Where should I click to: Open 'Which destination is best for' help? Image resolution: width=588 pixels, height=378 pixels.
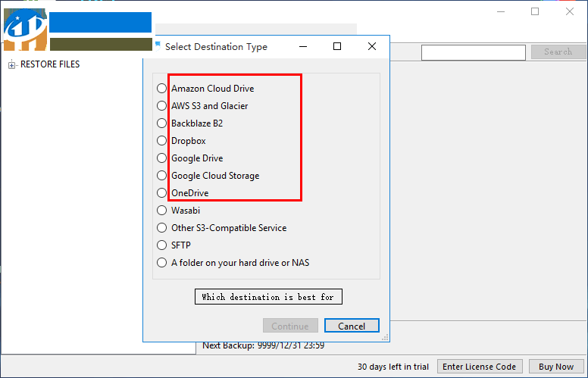pos(267,297)
